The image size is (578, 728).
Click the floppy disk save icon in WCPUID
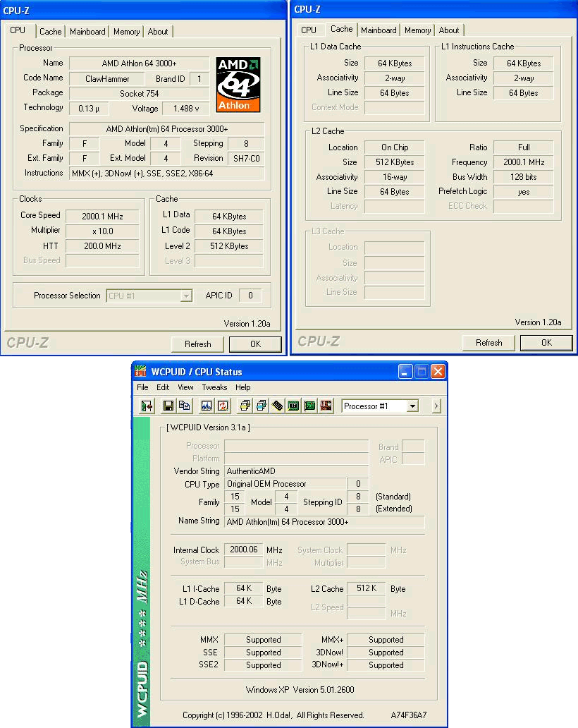168,406
